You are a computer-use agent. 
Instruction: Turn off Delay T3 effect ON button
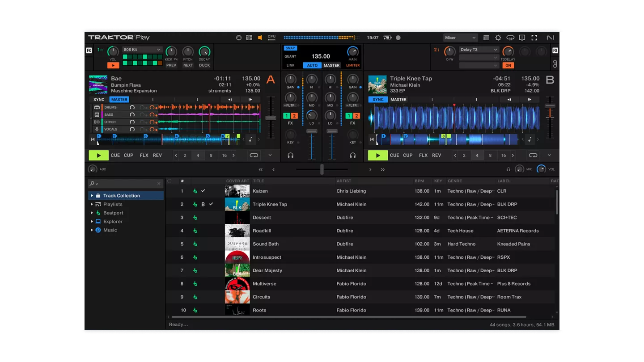(x=508, y=65)
